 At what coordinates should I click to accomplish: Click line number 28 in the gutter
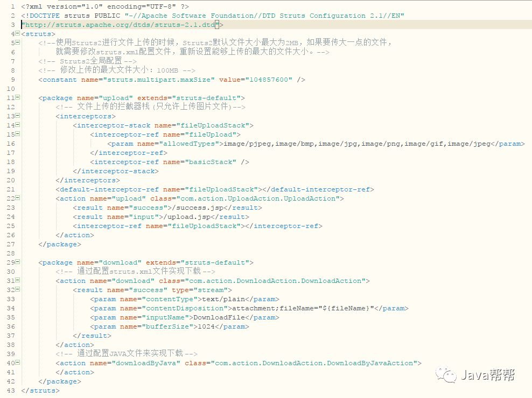pos(11,253)
